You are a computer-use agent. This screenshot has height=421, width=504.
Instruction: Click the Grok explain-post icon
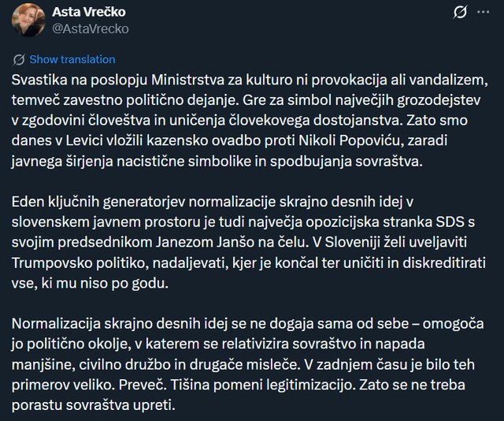461,13
